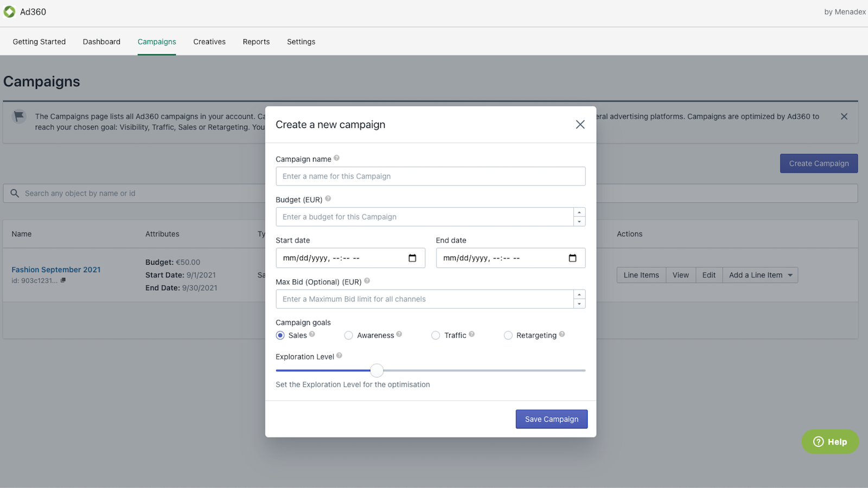Select the Retargeting campaign goal
The image size is (868, 488).
pyautogui.click(x=508, y=336)
